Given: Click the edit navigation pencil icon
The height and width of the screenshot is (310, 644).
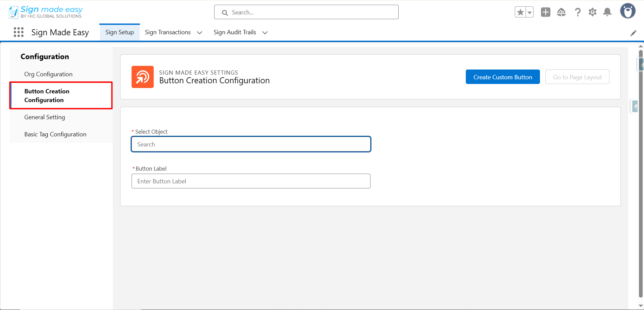Looking at the screenshot, I should point(633,33).
